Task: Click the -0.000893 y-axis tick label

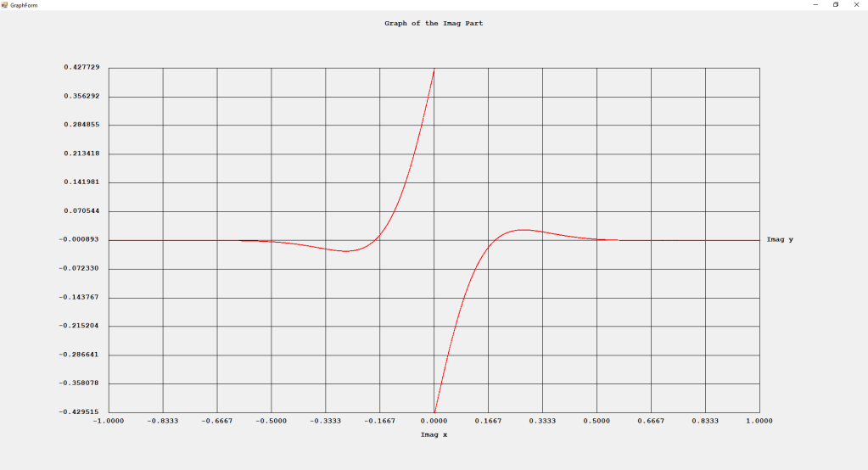Action: [79, 239]
